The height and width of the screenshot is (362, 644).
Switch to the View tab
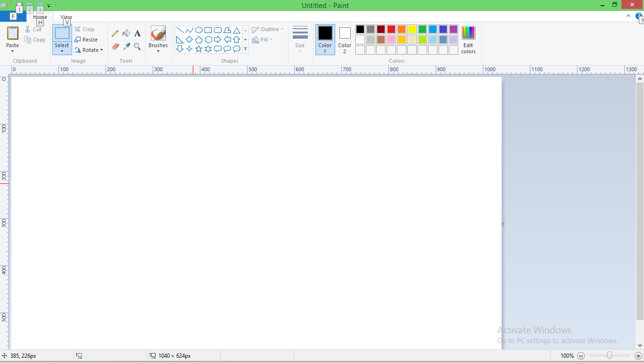click(x=66, y=17)
